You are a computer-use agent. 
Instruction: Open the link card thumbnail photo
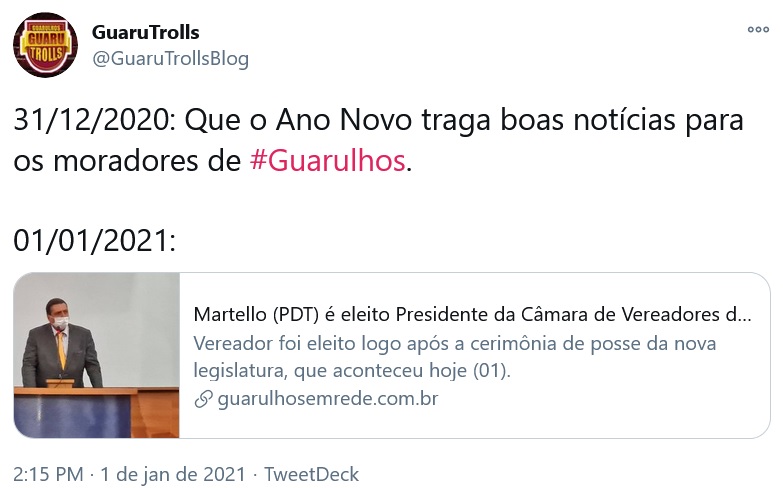[x=96, y=355]
